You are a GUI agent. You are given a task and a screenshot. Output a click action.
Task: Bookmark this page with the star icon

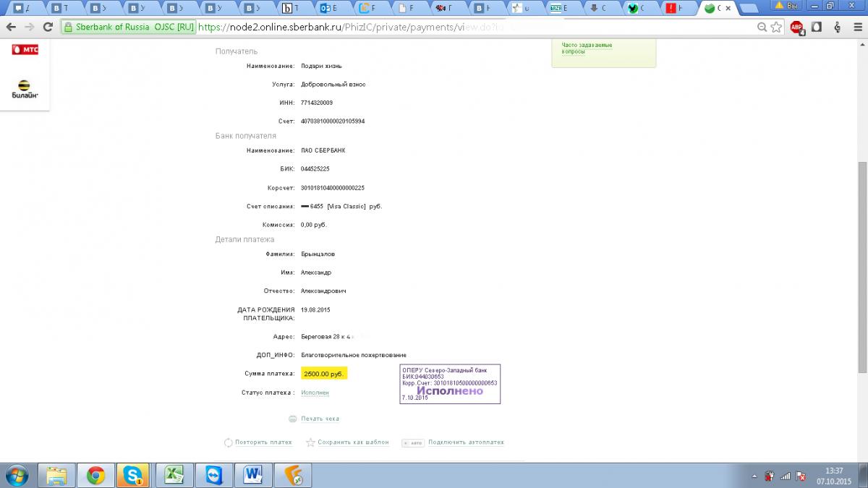pos(776,27)
